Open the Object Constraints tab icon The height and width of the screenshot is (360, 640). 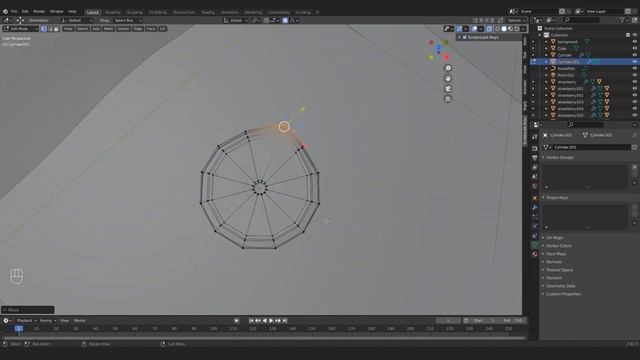[x=535, y=236]
